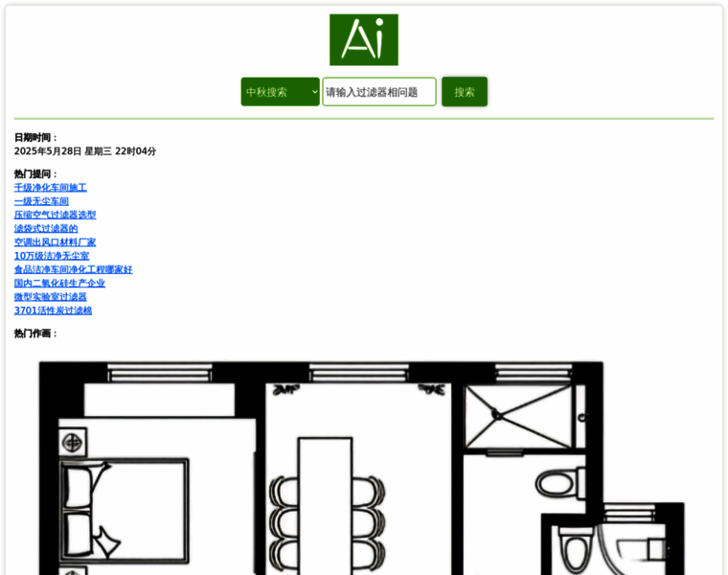728x575 pixels.
Task: Click the 滤袋式过滤器的 link
Action: click(46, 229)
